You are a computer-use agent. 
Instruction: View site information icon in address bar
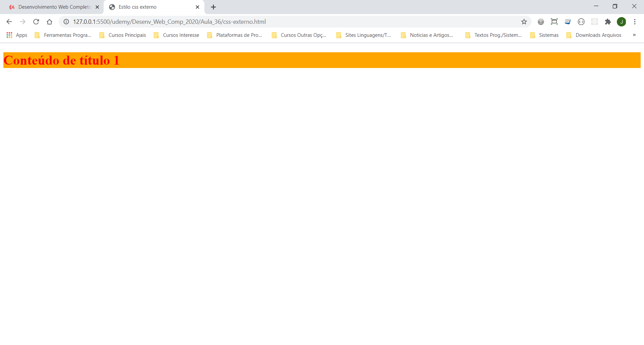(66, 22)
